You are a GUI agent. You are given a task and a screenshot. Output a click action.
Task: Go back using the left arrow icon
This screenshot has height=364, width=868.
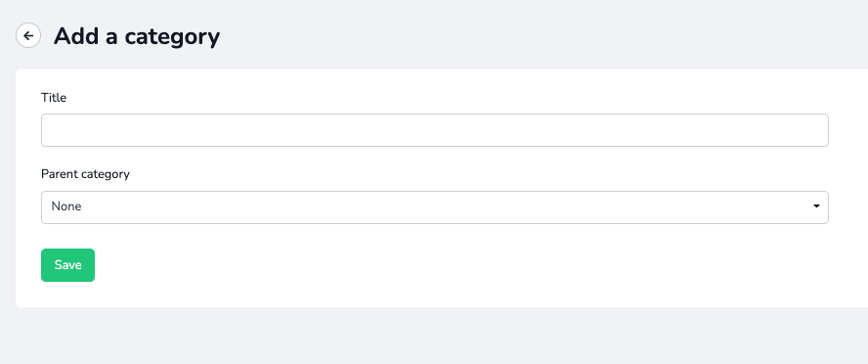click(x=28, y=35)
